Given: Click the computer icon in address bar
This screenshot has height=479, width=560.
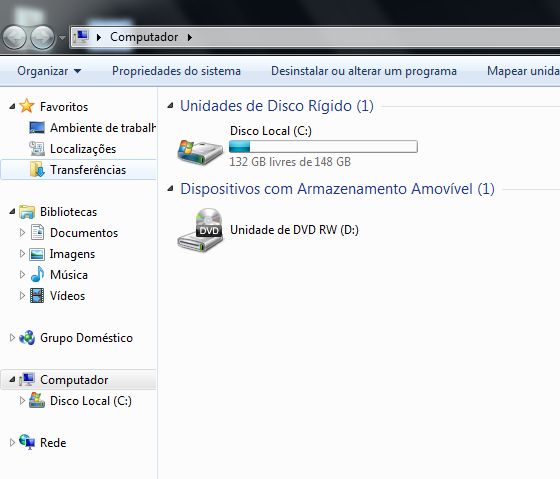Looking at the screenshot, I should [81, 37].
